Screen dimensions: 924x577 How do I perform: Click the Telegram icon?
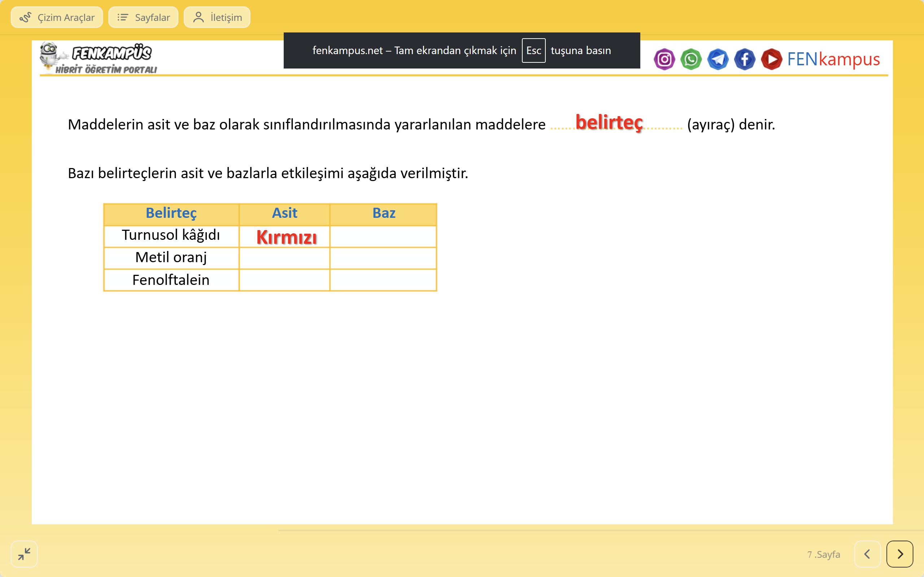(x=718, y=59)
